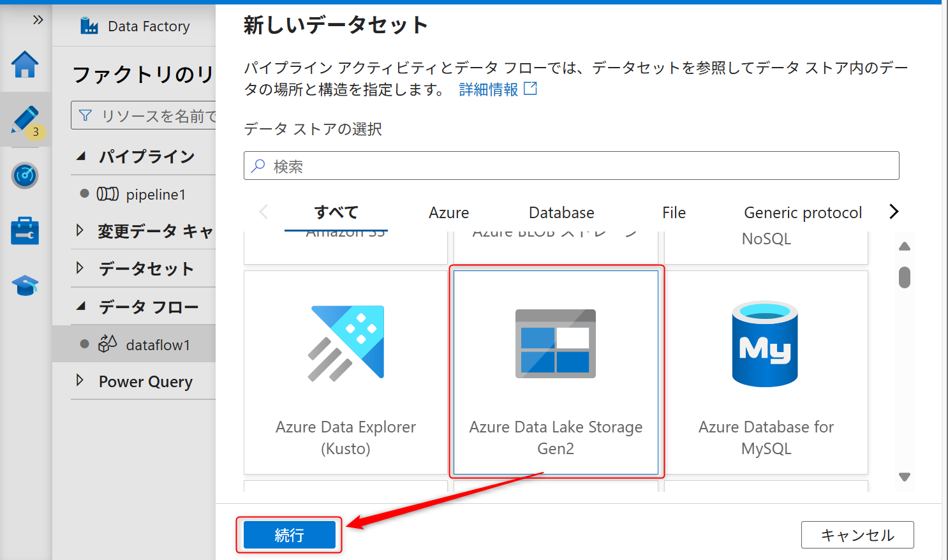
Task: Switch to the Azure category tab
Action: (x=449, y=212)
